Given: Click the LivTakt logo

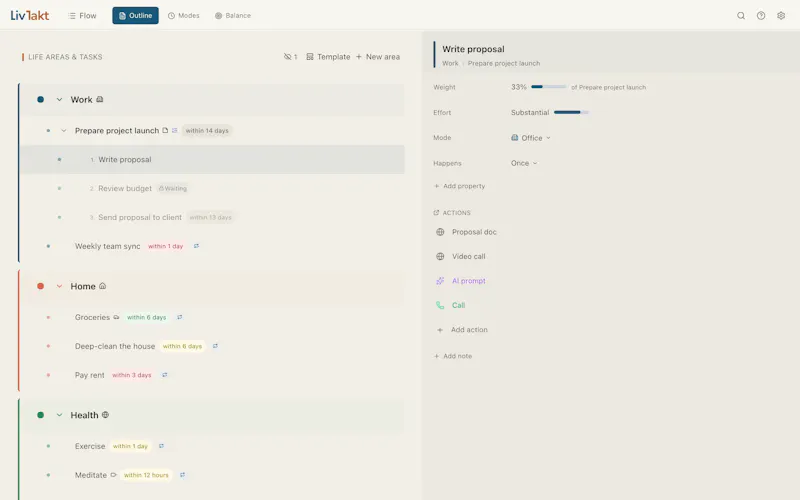Looking at the screenshot, I should [30, 15].
